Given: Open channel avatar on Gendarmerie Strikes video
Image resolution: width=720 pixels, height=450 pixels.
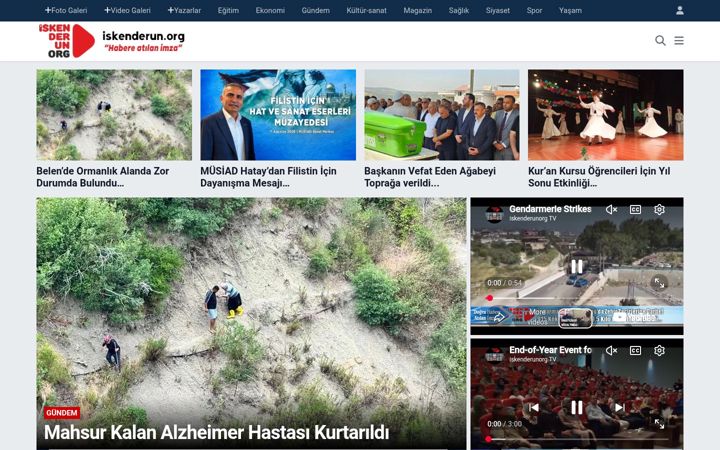Looking at the screenshot, I should (x=495, y=214).
